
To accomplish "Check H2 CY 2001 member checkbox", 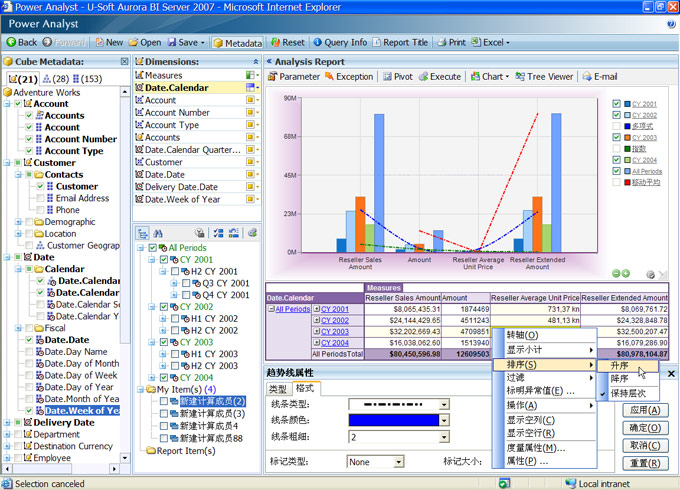I will click(175, 271).
